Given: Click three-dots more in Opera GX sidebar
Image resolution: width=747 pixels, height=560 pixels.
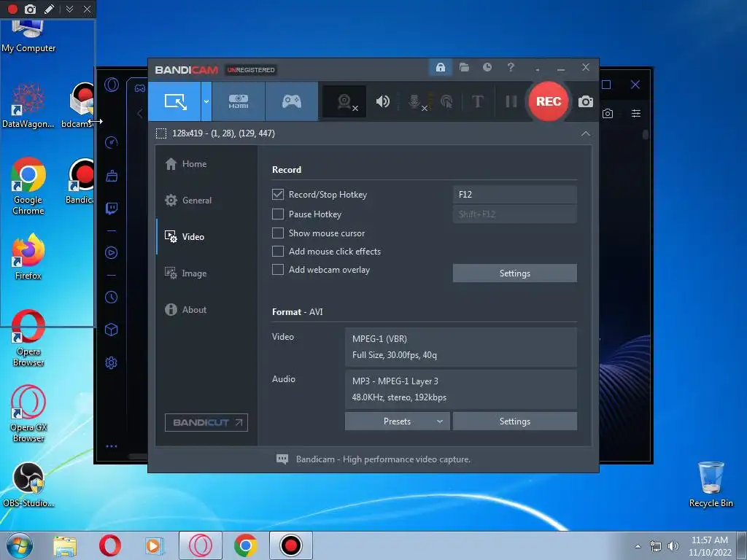Looking at the screenshot, I should [112, 446].
